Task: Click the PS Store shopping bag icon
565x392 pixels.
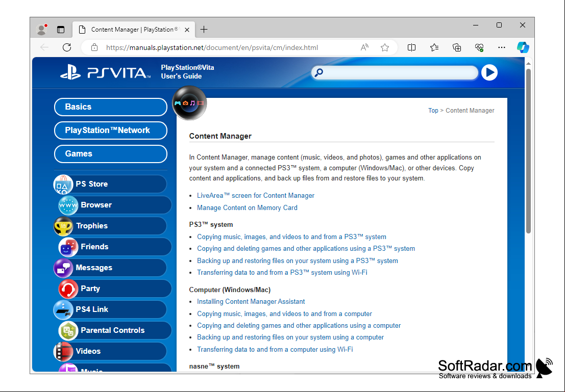Action: [x=63, y=185]
